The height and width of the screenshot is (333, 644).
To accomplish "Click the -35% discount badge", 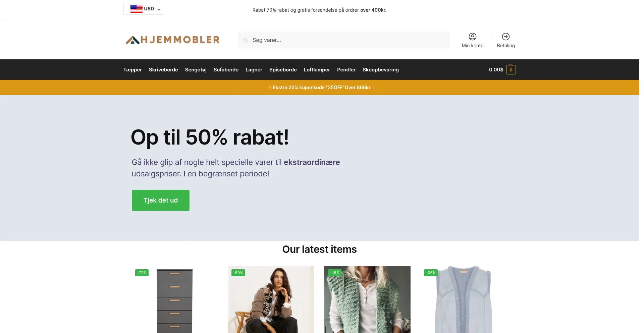I will tap(431, 273).
